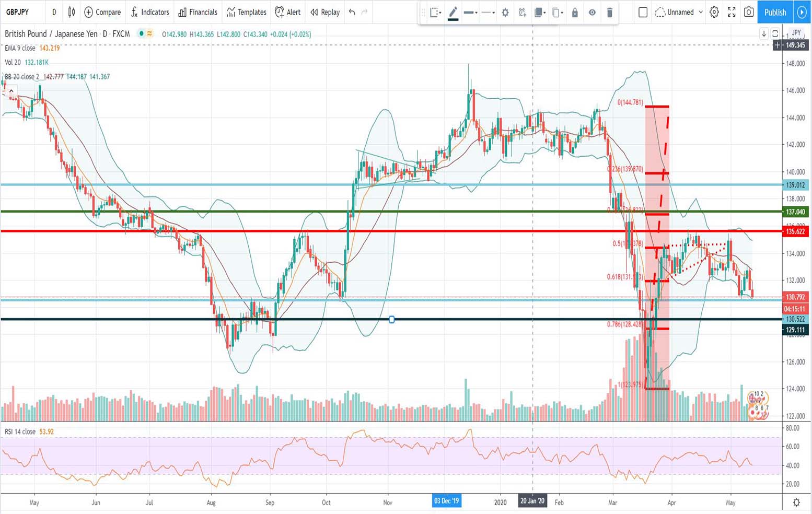
Task: Expand the Unnamed layout dropdown
Action: 700,12
